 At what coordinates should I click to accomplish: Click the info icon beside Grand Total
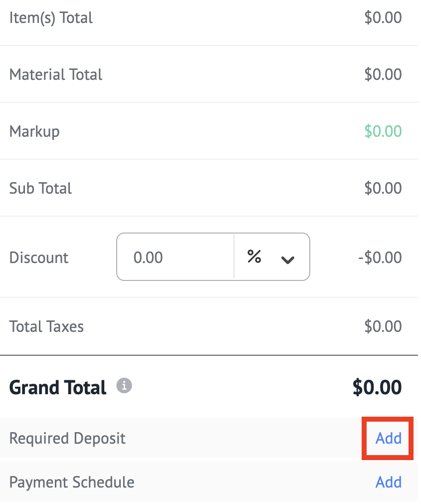pos(125,386)
